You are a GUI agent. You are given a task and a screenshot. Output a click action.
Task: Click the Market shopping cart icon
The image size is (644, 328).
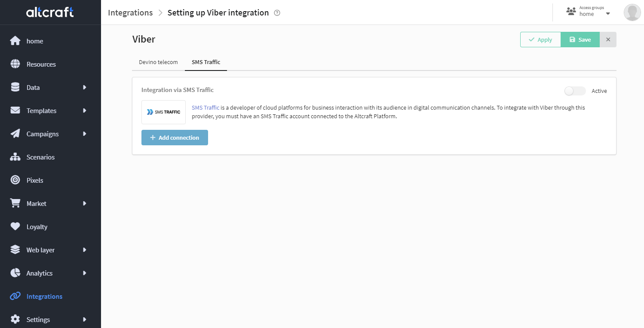click(15, 203)
